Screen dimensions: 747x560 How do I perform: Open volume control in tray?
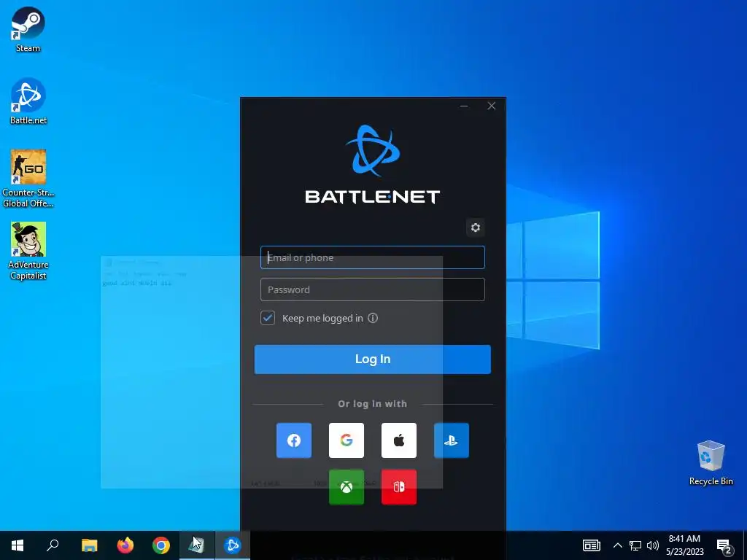point(653,545)
